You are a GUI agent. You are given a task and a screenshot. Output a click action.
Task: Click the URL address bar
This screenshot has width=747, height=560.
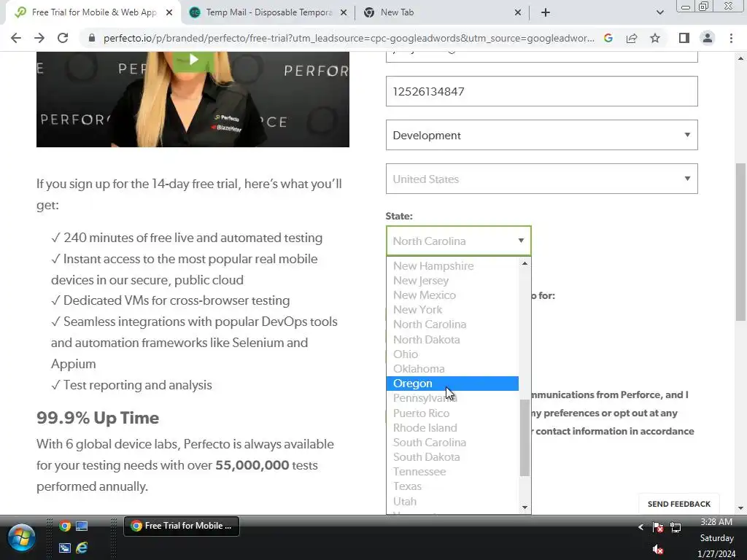click(x=348, y=38)
